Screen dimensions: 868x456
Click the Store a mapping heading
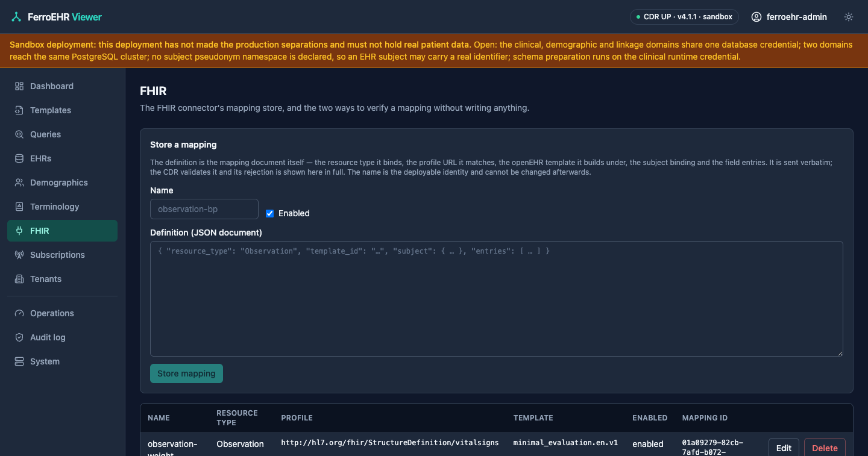[x=183, y=145]
